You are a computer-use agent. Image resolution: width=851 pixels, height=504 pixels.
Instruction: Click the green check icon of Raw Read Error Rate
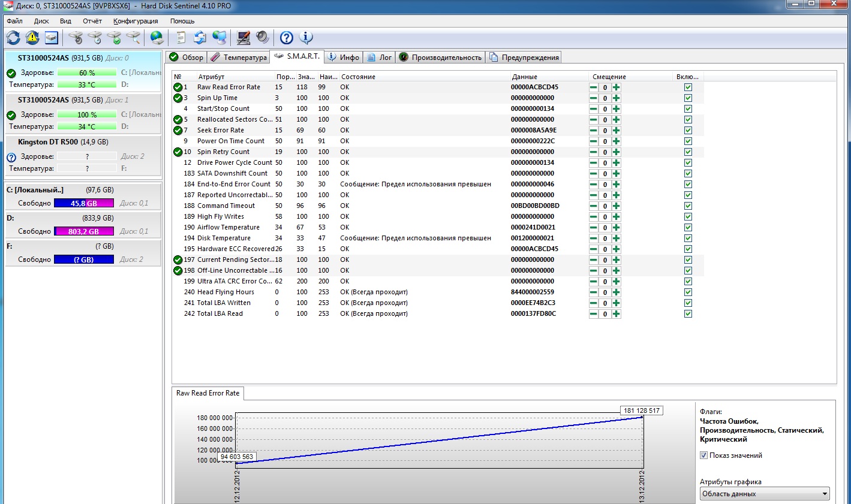click(x=178, y=87)
